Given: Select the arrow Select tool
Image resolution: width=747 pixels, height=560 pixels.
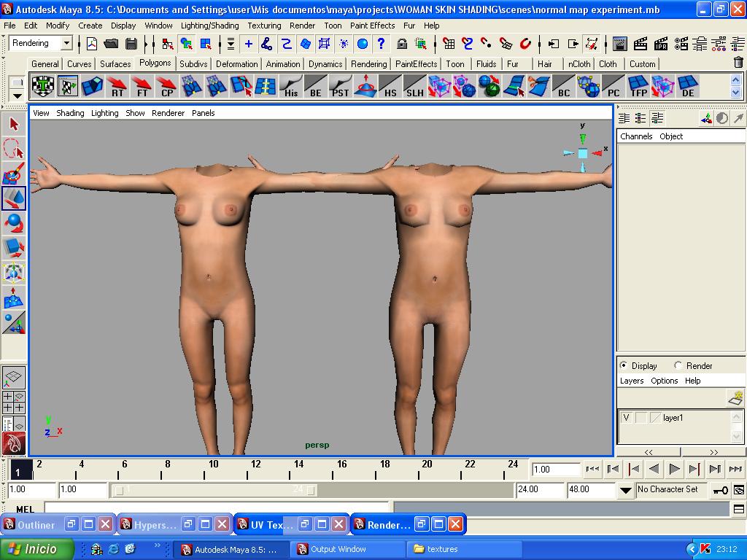Looking at the screenshot, I should [14, 125].
